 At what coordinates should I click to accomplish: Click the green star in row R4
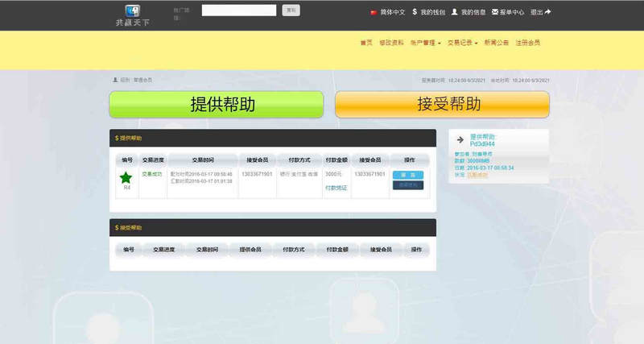pos(126,177)
